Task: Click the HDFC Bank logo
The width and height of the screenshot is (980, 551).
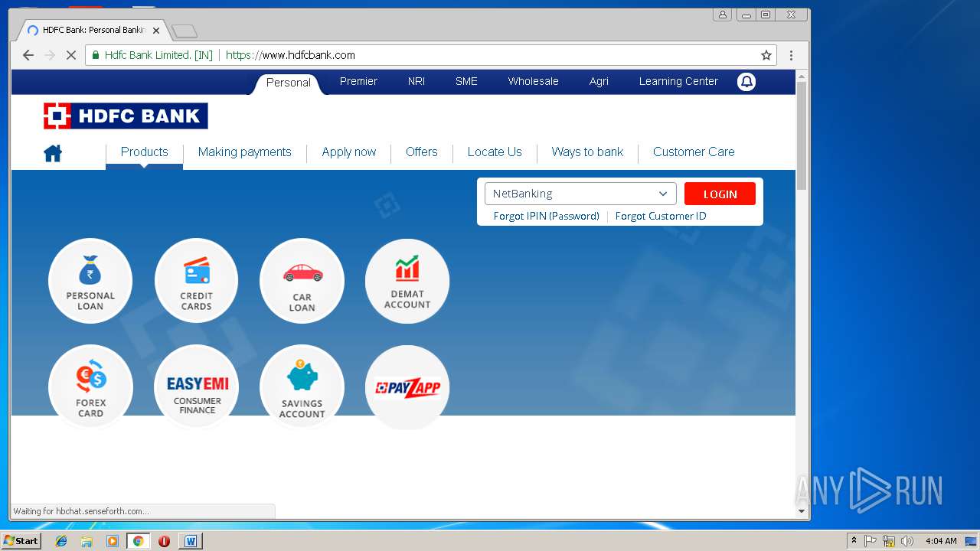Action: pyautogui.click(x=126, y=116)
